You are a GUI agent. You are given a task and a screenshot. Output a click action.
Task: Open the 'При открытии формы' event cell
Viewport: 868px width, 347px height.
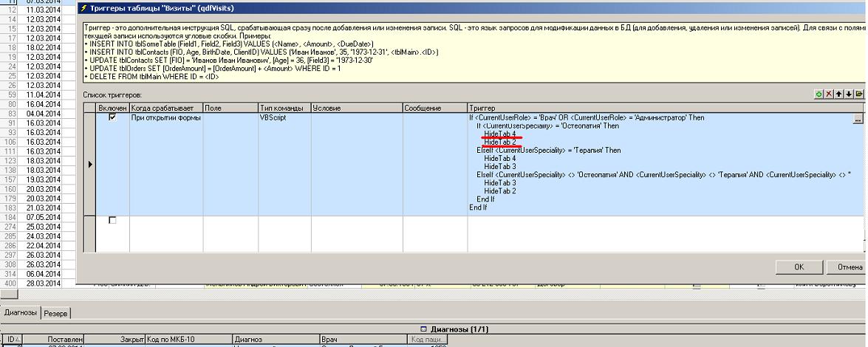[165, 118]
